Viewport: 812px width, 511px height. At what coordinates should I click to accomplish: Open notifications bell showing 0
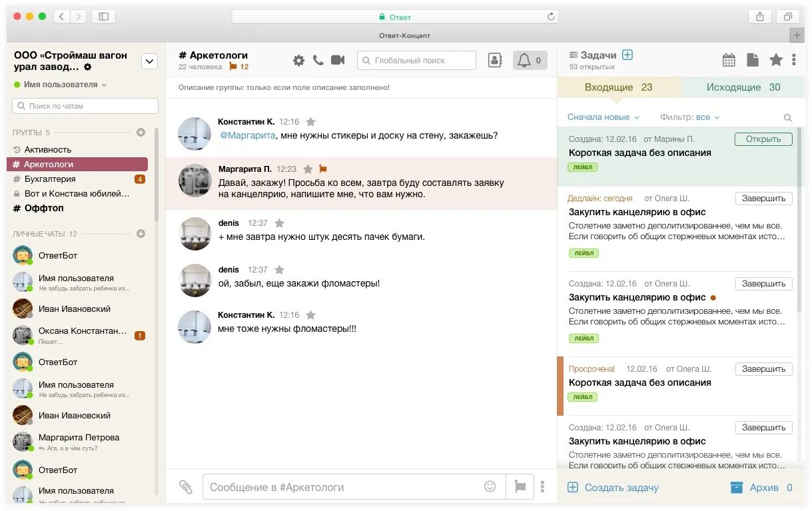[x=530, y=61]
